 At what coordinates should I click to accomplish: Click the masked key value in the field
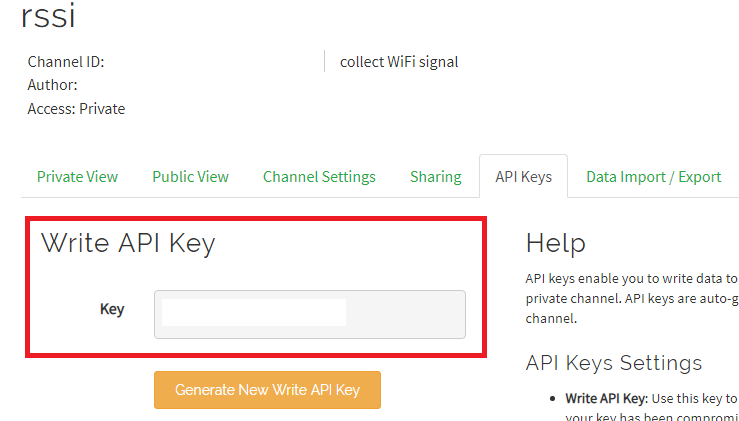[x=254, y=313]
